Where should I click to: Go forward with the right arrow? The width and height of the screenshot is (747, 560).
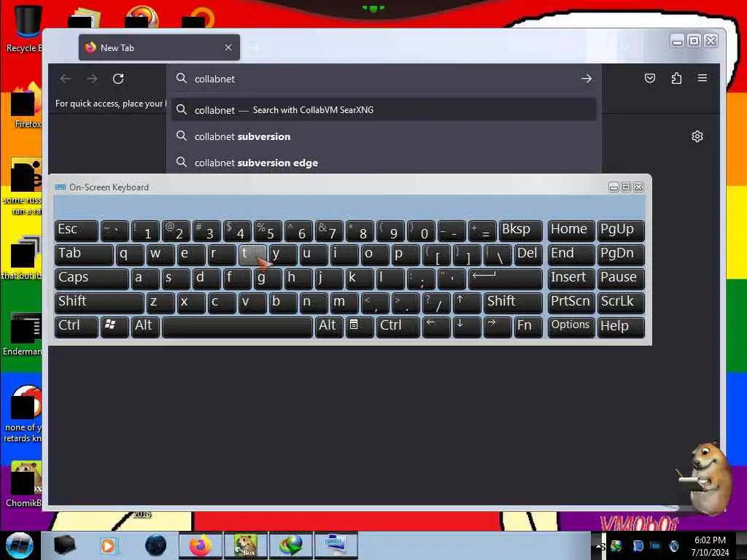click(x=92, y=79)
